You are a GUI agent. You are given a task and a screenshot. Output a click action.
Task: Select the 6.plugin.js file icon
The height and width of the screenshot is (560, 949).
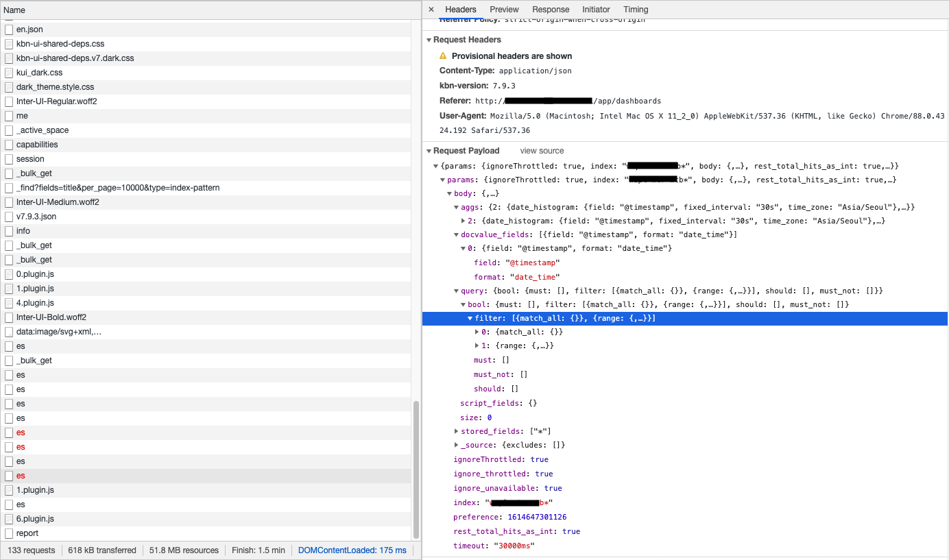tap(9, 519)
